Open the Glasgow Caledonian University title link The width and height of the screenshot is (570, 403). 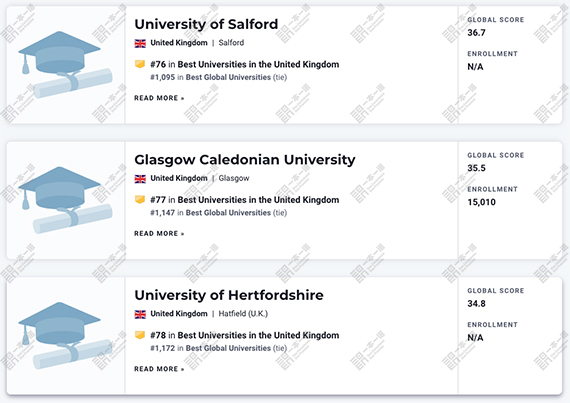coord(245,160)
